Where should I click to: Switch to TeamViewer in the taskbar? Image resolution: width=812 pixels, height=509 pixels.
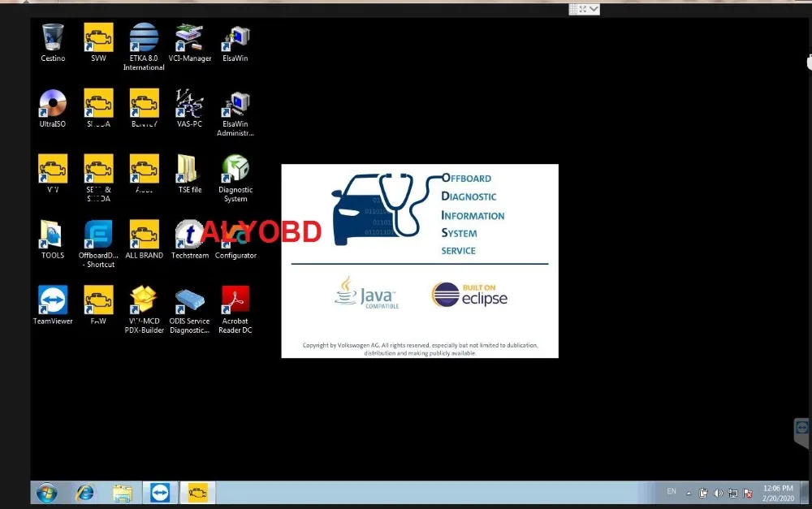(x=160, y=493)
